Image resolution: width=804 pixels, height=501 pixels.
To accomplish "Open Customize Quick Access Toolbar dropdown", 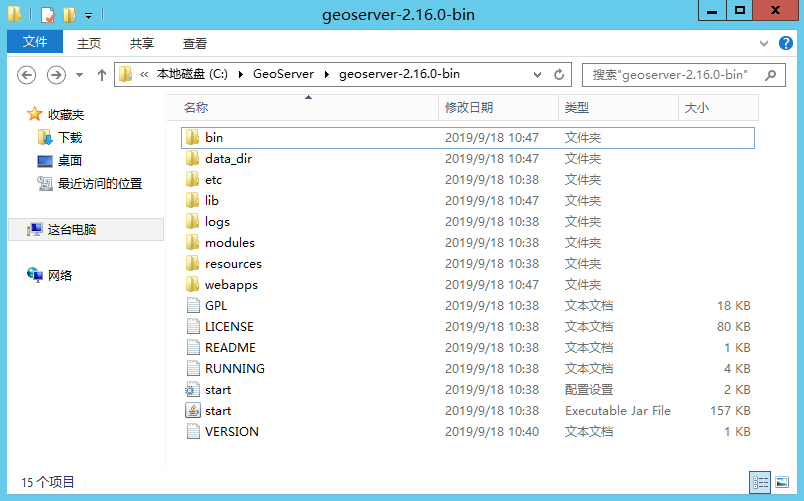I will click(89, 16).
